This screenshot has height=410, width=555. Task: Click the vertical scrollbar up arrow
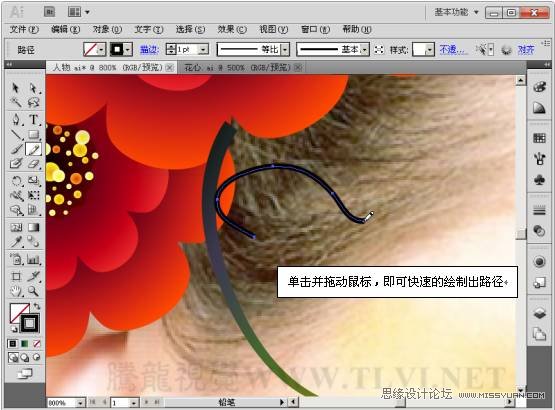click(520, 81)
